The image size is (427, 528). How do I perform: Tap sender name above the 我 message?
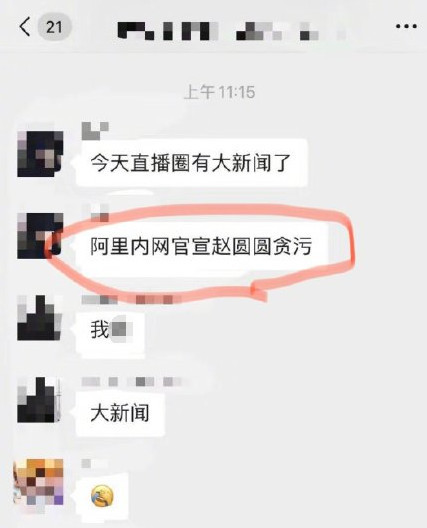click(x=132, y=299)
